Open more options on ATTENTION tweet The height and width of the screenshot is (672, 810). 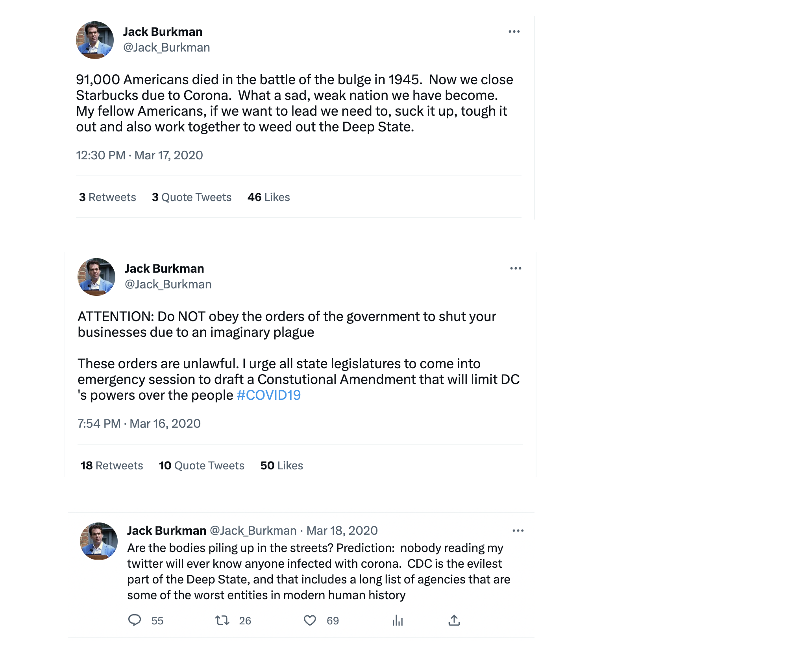click(516, 268)
